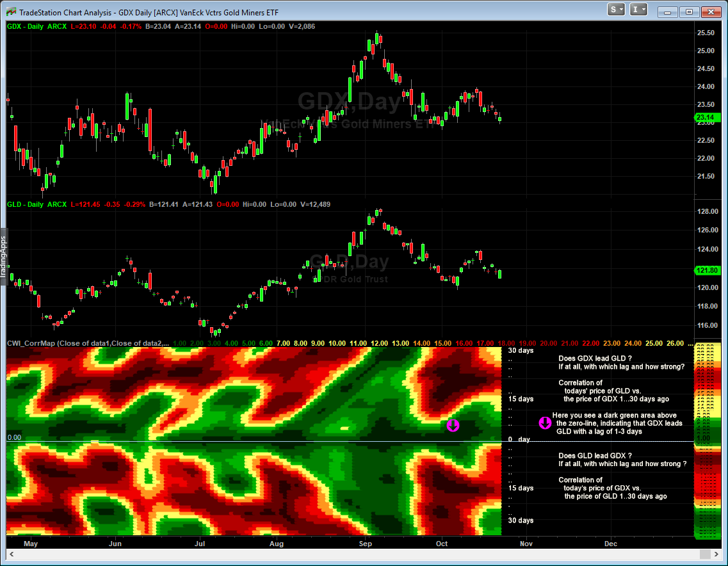
Task: Expand the TradingApps side tab
Action: 3,257
